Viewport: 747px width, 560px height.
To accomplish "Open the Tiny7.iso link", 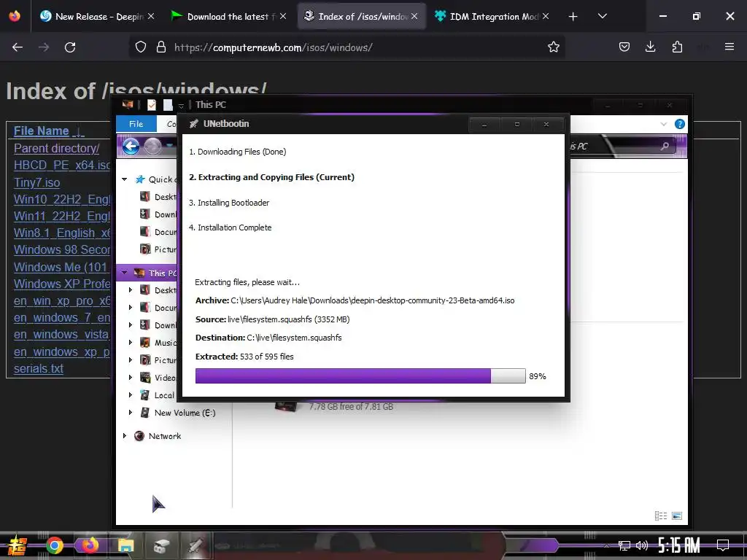I will pos(36,182).
